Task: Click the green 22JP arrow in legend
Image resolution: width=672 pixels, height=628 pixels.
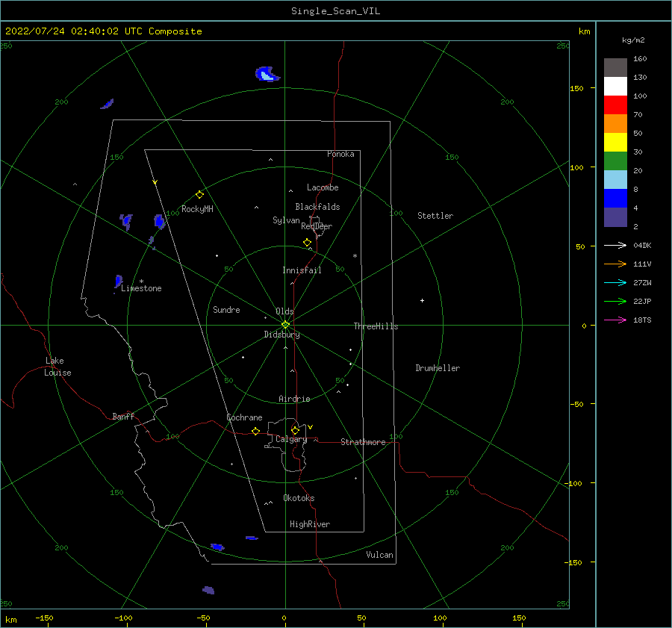Action: [x=615, y=302]
